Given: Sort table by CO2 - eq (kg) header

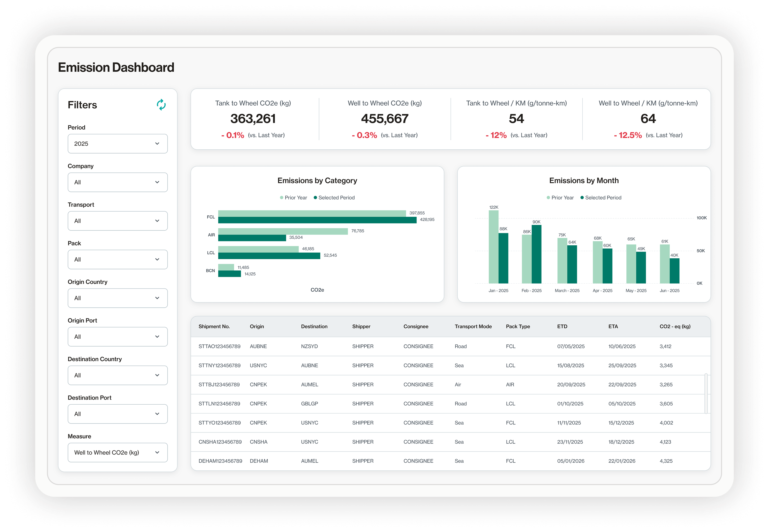Looking at the screenshot, I should tap(675, 326).
